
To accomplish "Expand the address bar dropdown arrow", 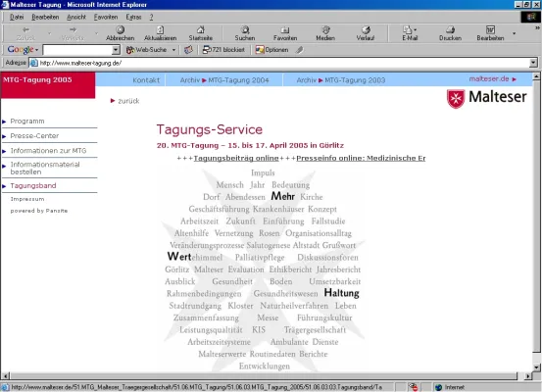I will [533, 63].
